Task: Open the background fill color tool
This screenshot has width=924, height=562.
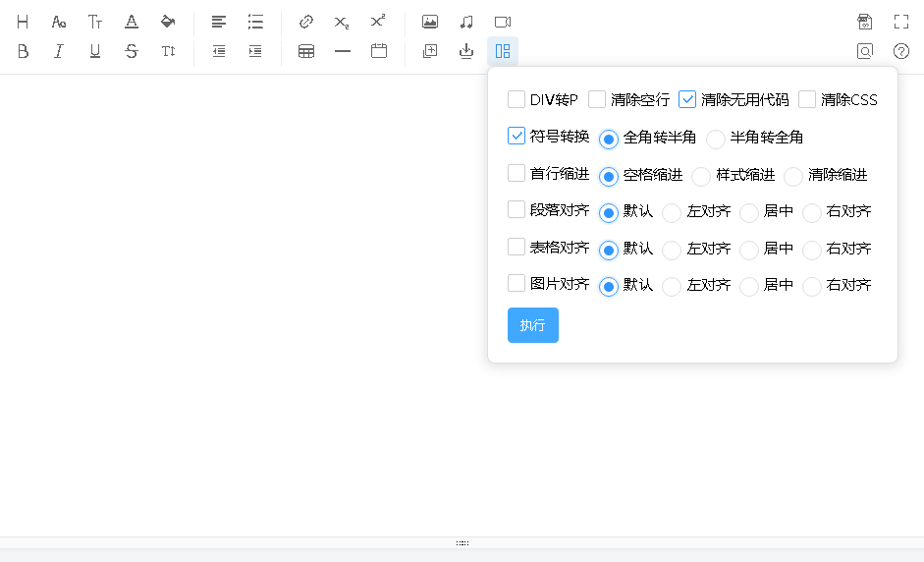Action: 168,22
